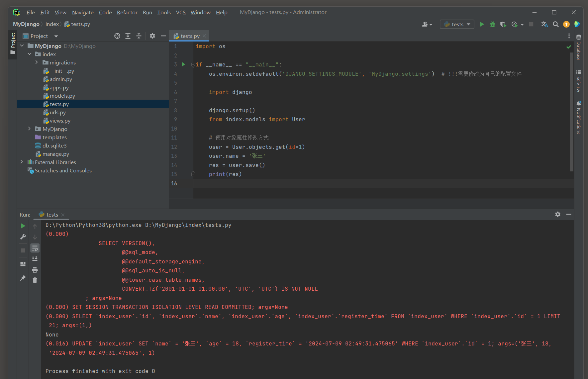Clear all console output trash icon
Viewport: 588px width, 379px height.
click(x=35, y=280)
